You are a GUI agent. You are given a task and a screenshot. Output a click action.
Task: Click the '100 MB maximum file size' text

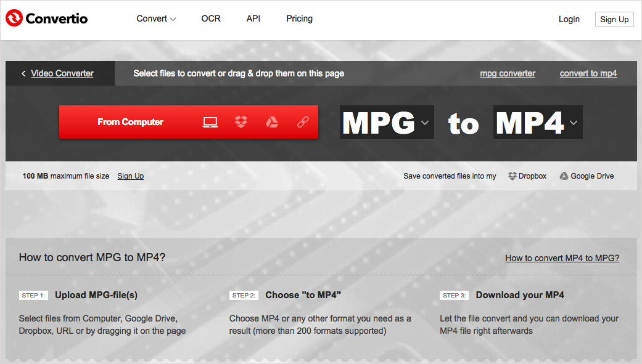tap(66, 176)
